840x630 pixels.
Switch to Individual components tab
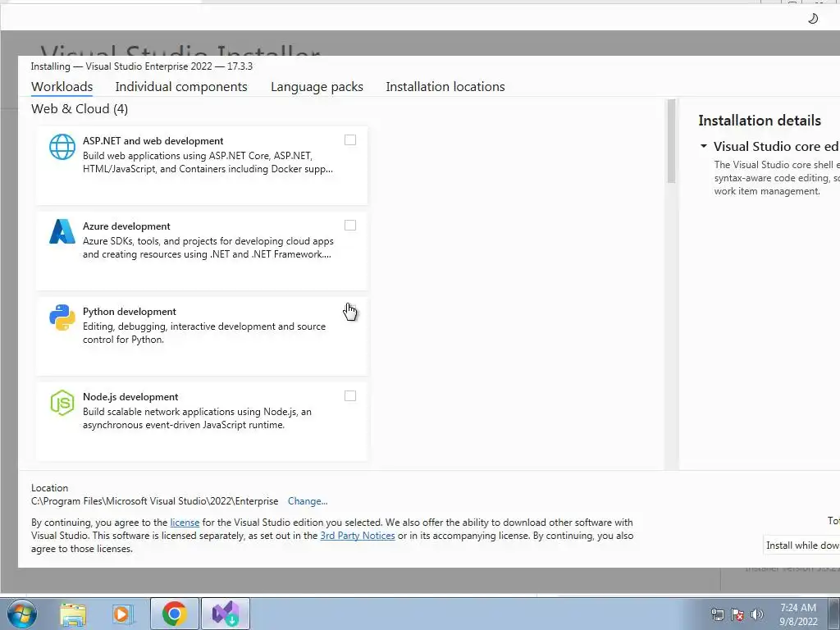point(181,87)
